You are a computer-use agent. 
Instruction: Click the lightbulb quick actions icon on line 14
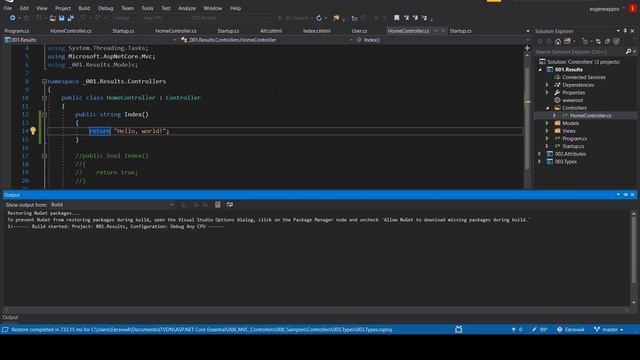(33, 131)
